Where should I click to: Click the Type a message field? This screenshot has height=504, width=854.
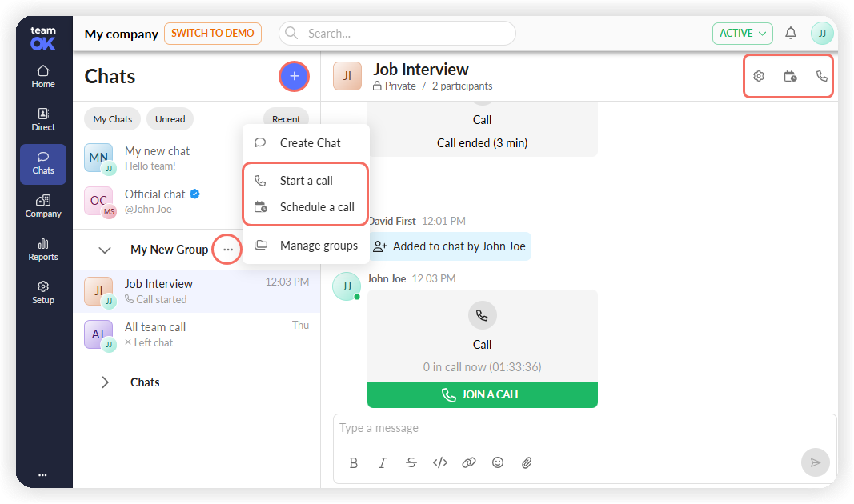583,428
